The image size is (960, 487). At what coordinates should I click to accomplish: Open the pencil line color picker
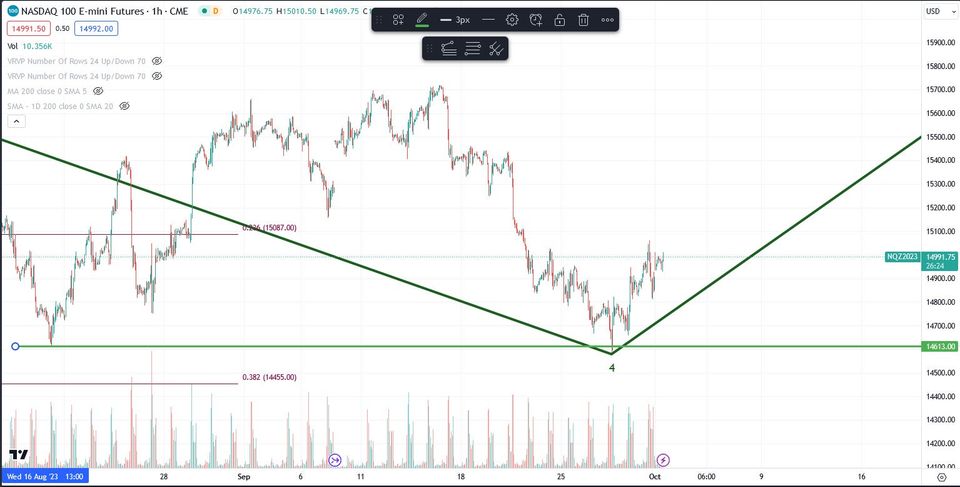click(422, 20)
